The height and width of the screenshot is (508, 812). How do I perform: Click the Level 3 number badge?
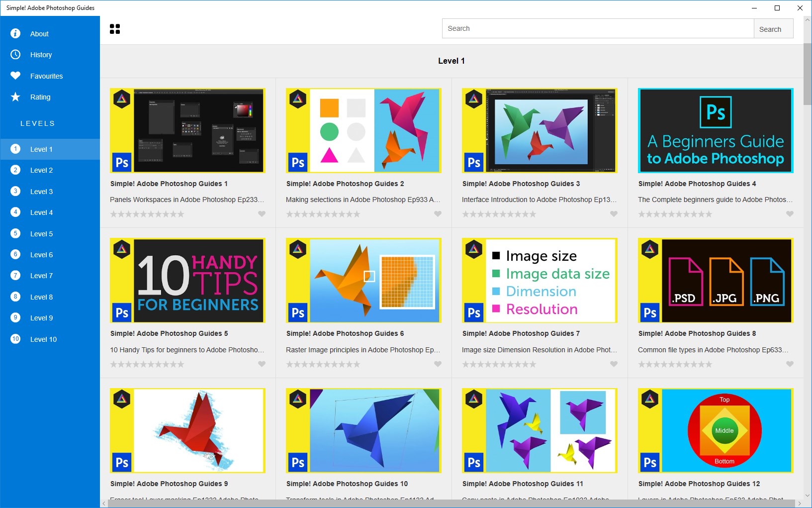[15, 191]
